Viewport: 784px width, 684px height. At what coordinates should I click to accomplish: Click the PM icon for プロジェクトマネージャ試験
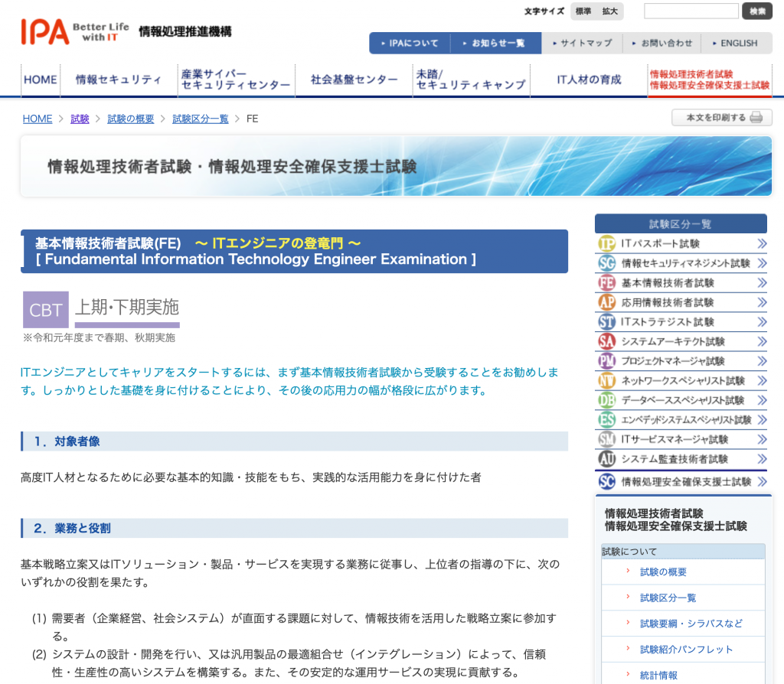(x=606, y=360)
